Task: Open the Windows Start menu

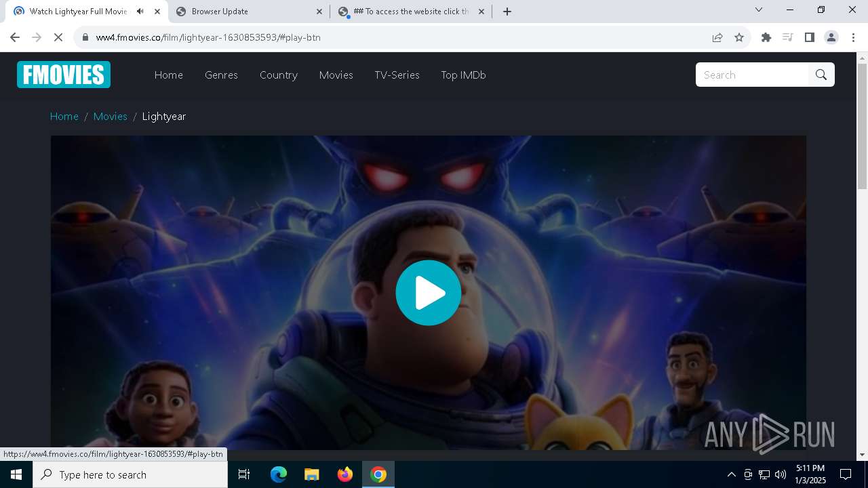Action: click(x=16, y=474)
